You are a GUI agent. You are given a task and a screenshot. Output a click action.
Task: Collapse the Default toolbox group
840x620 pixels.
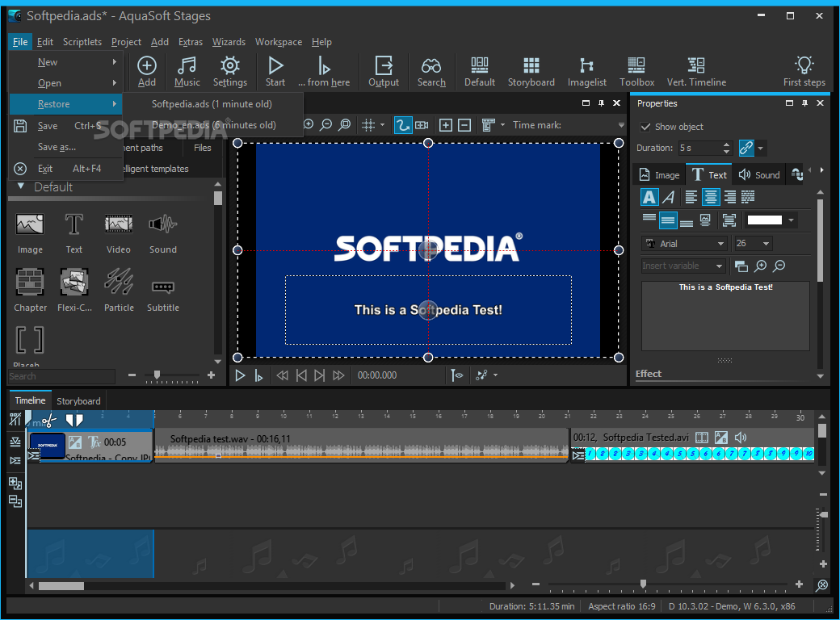[21, 186]
